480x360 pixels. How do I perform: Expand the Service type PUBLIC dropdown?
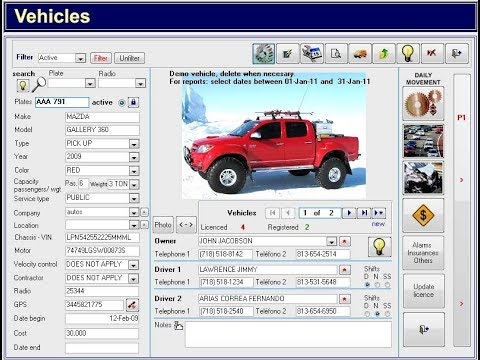coord(134,198)
